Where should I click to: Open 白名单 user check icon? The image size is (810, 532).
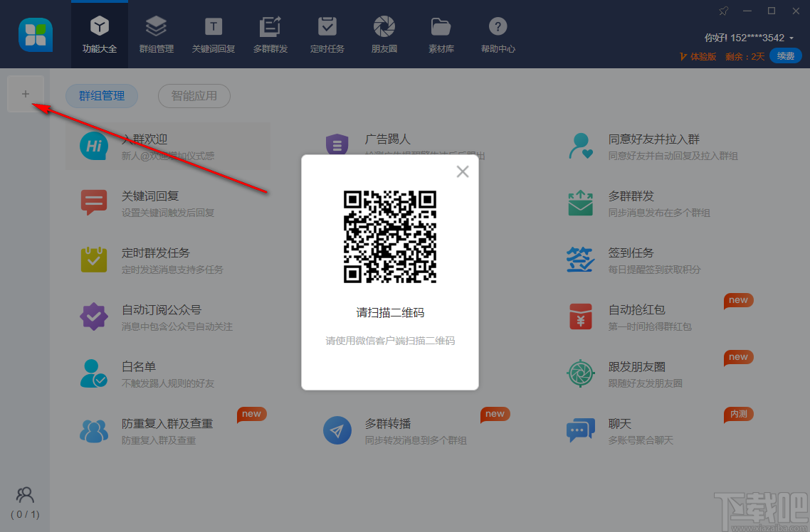[x=94, y=373]
